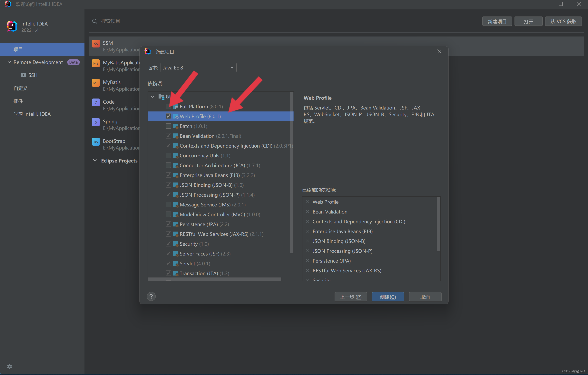Click the Concurrency Utils library icon
588x375 pixels.
tap(176, 155)
